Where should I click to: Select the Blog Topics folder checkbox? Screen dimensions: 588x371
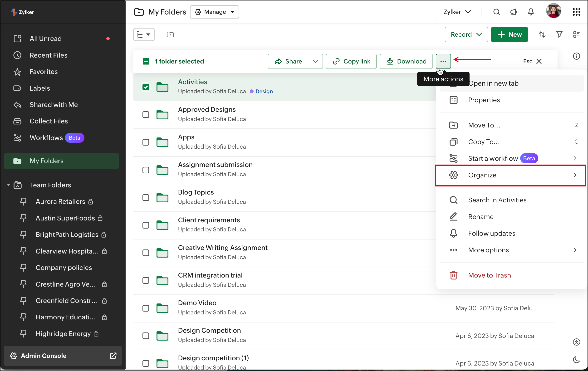pos(146,197)
